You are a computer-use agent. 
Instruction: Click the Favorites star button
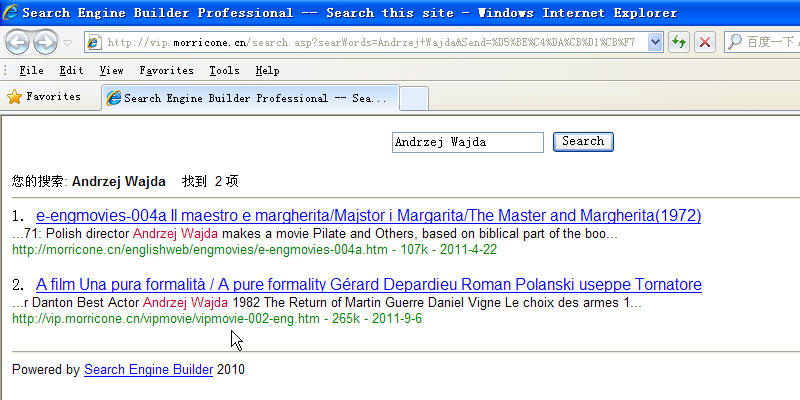point(44,96)
